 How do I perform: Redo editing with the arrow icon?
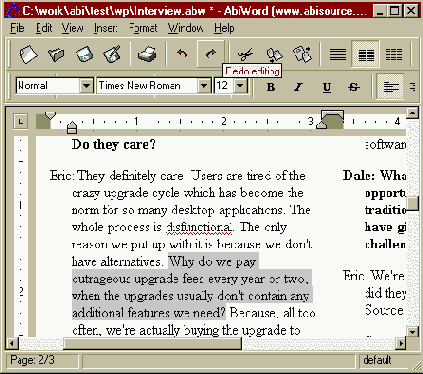(211, 54)
